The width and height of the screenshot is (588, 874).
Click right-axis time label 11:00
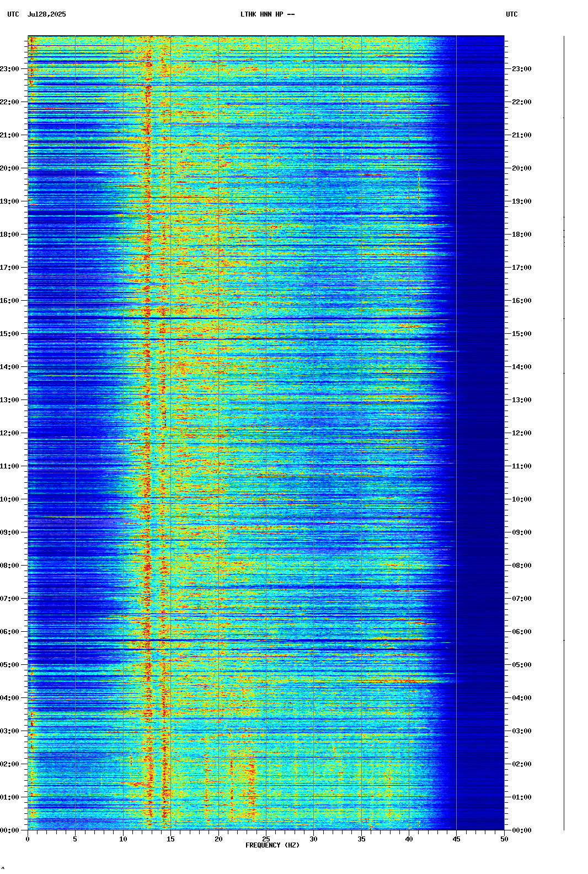522,466
